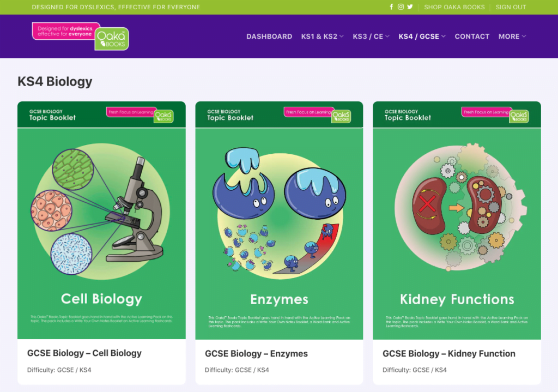Click Oaka logo on Kidney Functions cover
Screen dimensions: 558x392
coord(519,116)
